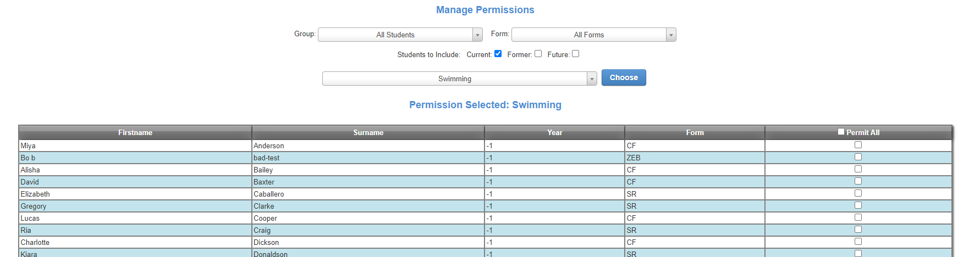Tick permission checkbox for Gregory Clarke

(x=858, y=205)
